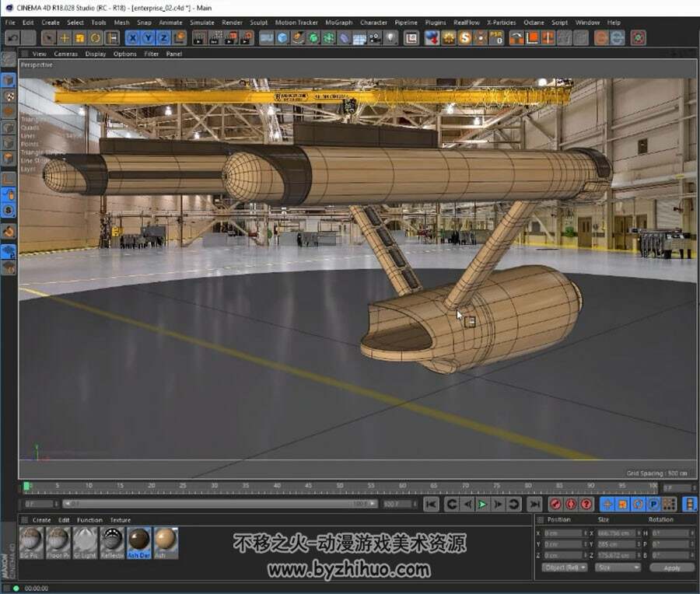Click the Position X input field
The height and width of the screenshot is (594, 700).
pyautogui.click(x=563, y=533)
